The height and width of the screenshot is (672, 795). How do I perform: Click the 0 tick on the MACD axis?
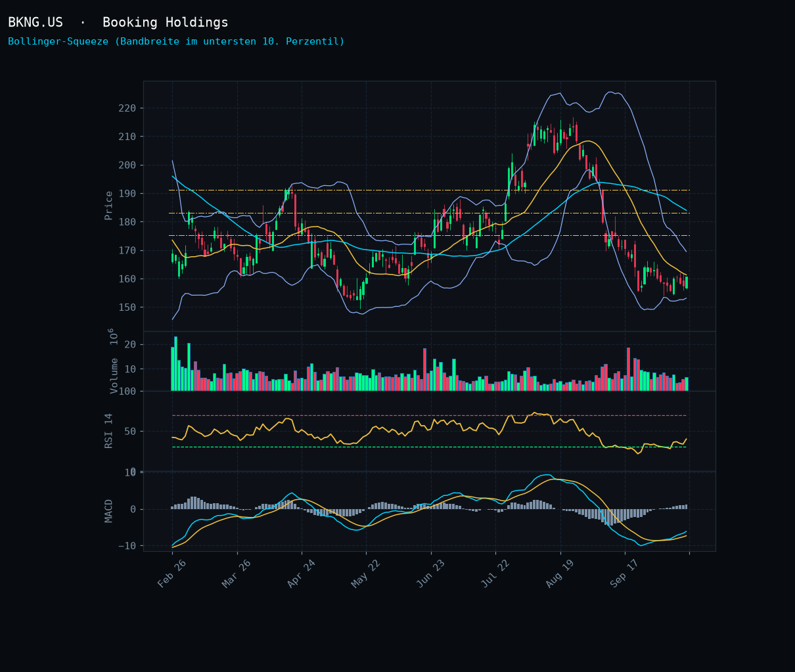(x=133, y=509)
